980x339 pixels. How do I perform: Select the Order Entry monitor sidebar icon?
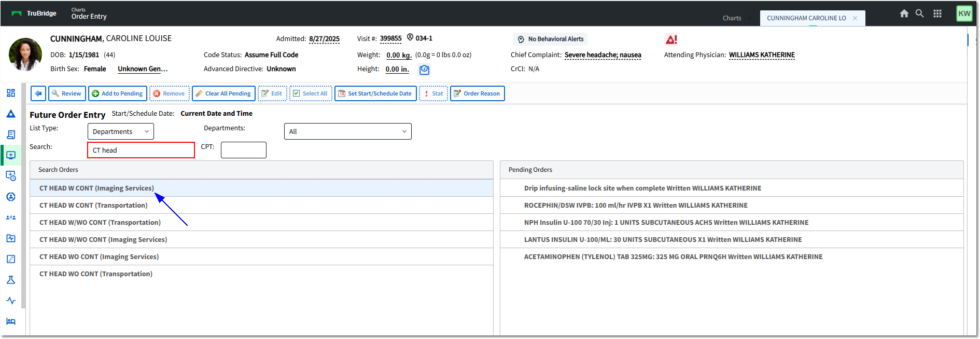(11, 155)
